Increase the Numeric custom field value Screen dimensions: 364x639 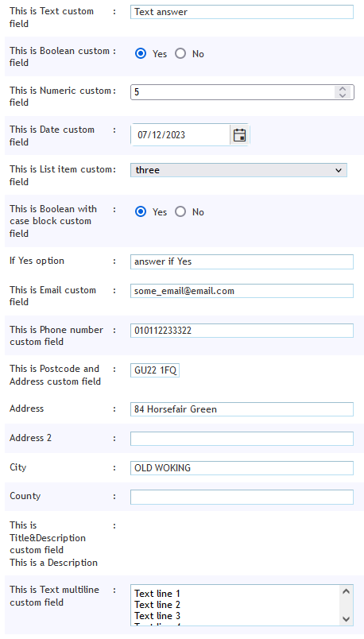tap(343, 89)
